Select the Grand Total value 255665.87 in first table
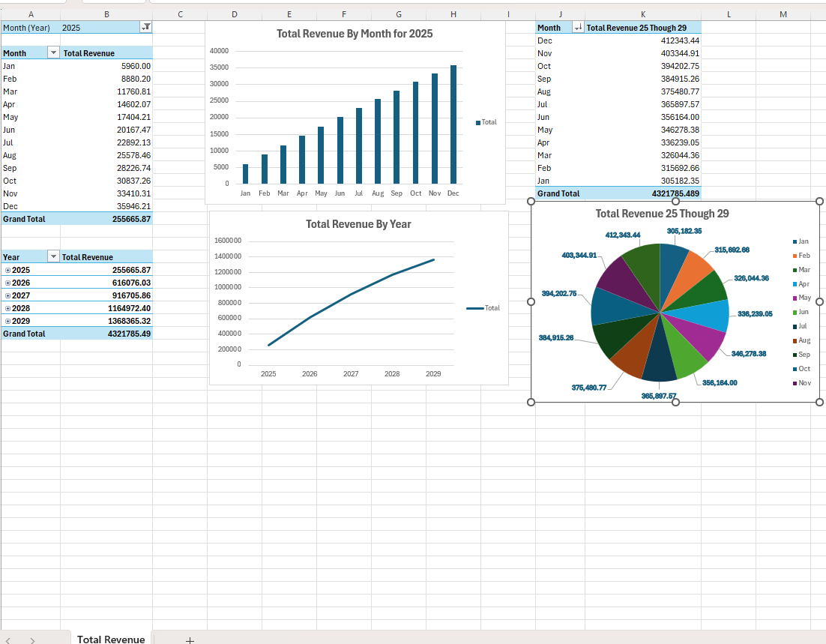 click(106, 219)
